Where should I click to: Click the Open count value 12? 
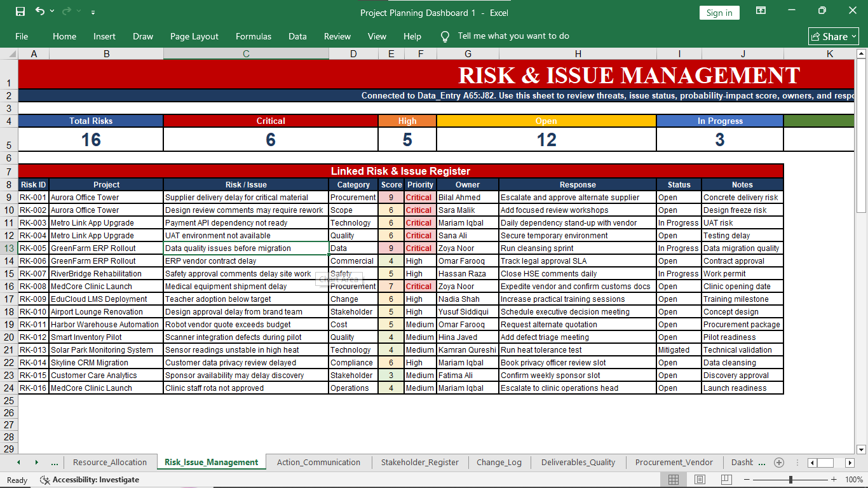(x=546, y=140)
